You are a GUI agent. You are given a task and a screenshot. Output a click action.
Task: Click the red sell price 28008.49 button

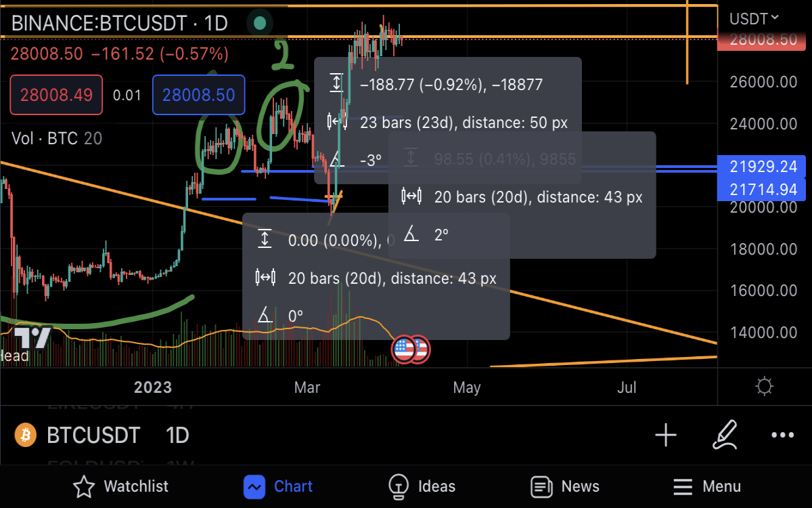coord(56,95)
